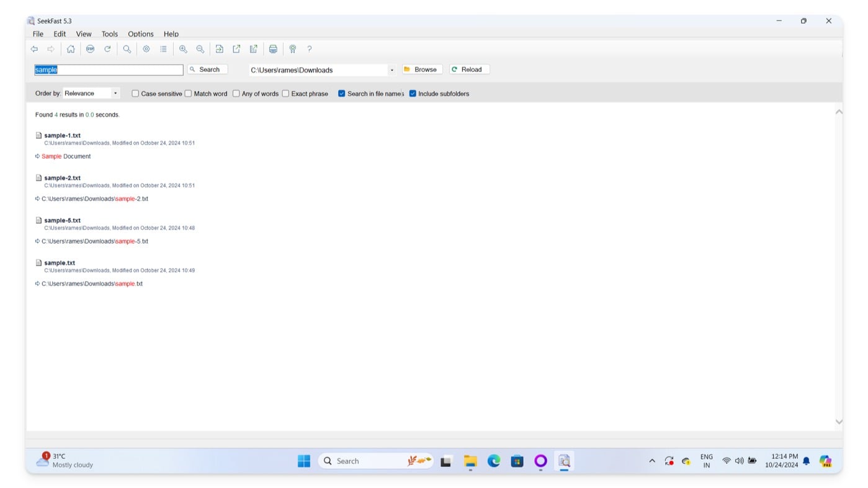Open the File menu
This screenshot has height=488, width=868.
(38, 34)
